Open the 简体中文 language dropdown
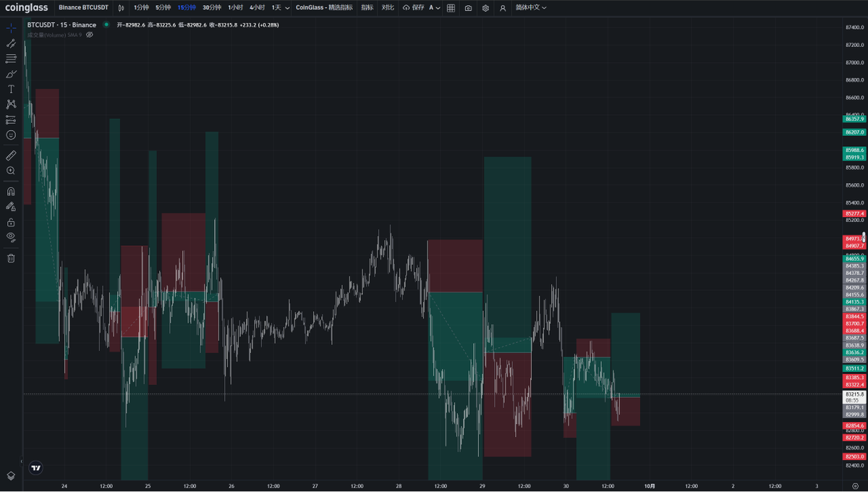This screenshot has height=492, width=868. (x=531, y=8)
